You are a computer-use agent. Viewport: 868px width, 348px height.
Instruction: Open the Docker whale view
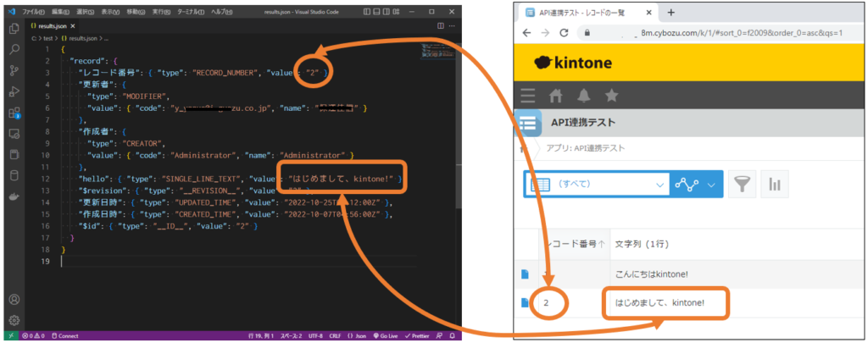[x=14, y=197]
